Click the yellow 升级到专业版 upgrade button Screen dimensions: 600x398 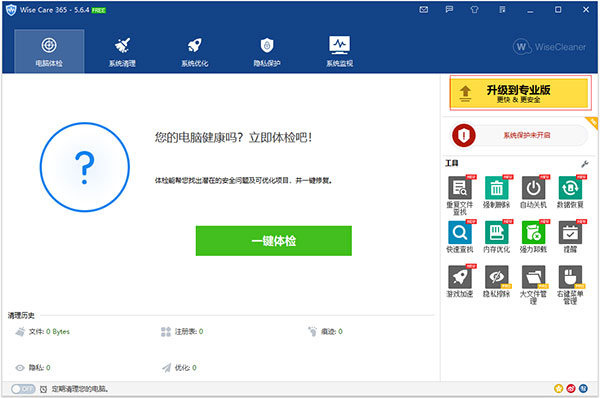(519, 93)
